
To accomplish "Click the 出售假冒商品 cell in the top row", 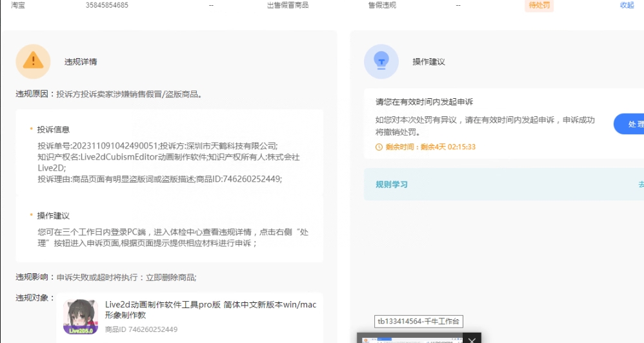I will 288,5.
